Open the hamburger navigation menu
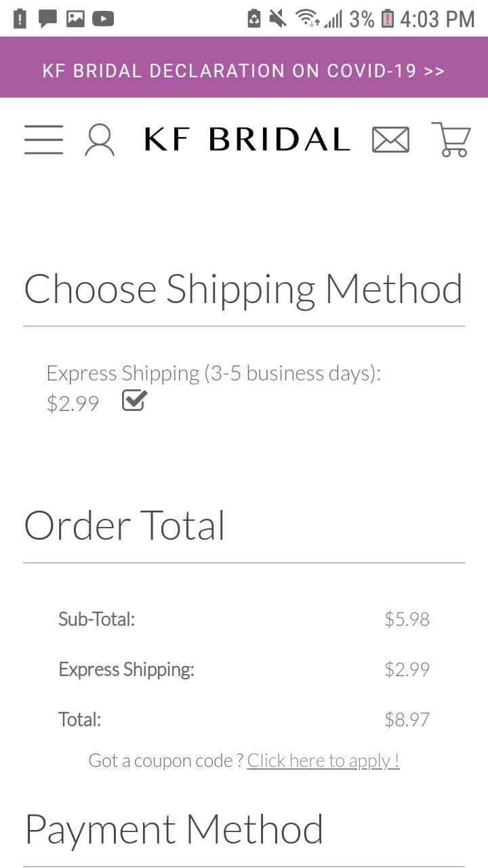This screenshot has height=868, width=488. (44, 140)
